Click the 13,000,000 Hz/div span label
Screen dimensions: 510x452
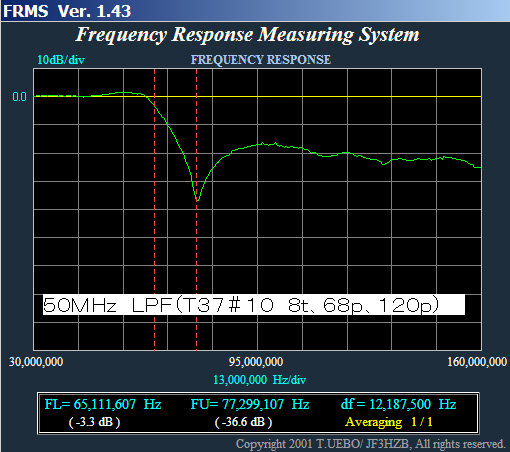pos(259,380)
